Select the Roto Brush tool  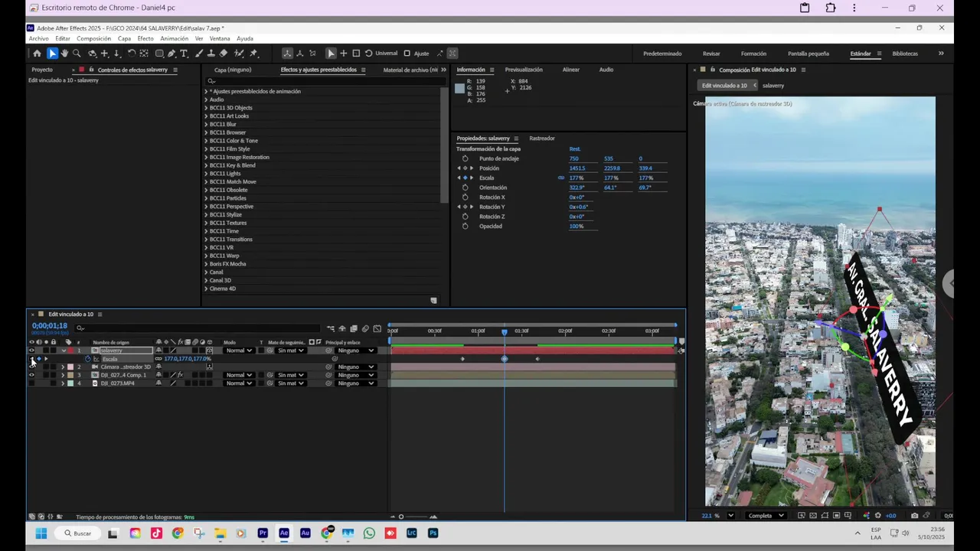click(239, 54)
